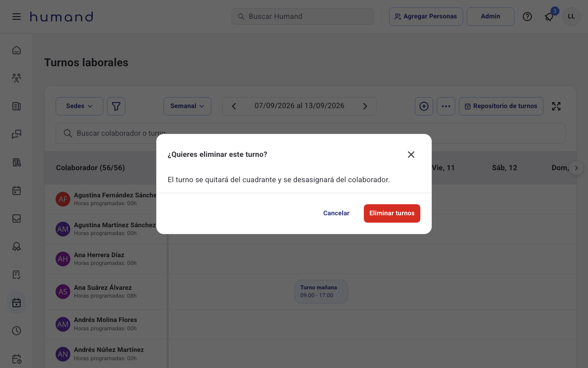
Task: Click Agregar Personas button
Action: 426,17
